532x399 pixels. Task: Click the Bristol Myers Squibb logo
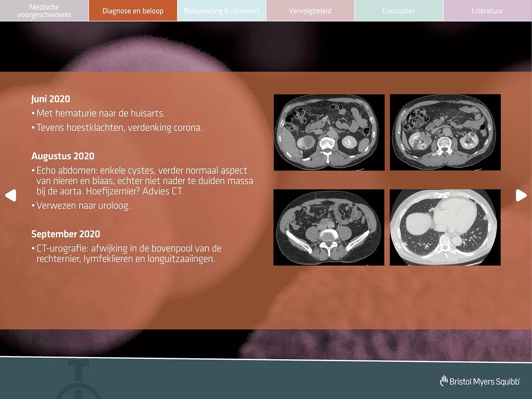480,381
